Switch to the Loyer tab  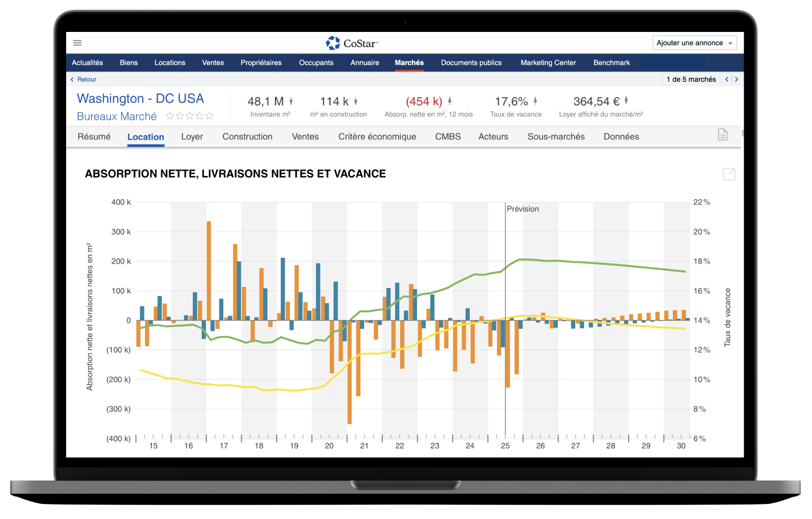pyautogui.click(x=192, y=137)
